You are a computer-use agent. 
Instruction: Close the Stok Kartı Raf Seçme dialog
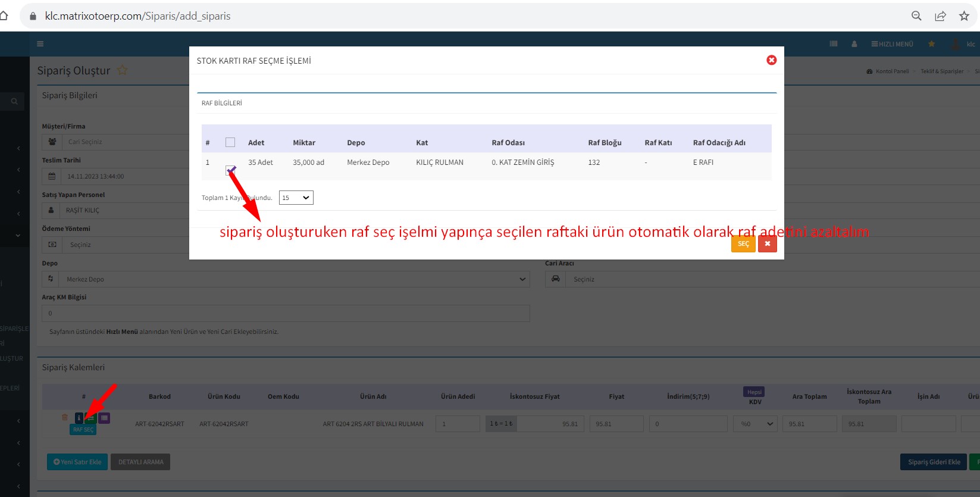(x=771, y=60)
